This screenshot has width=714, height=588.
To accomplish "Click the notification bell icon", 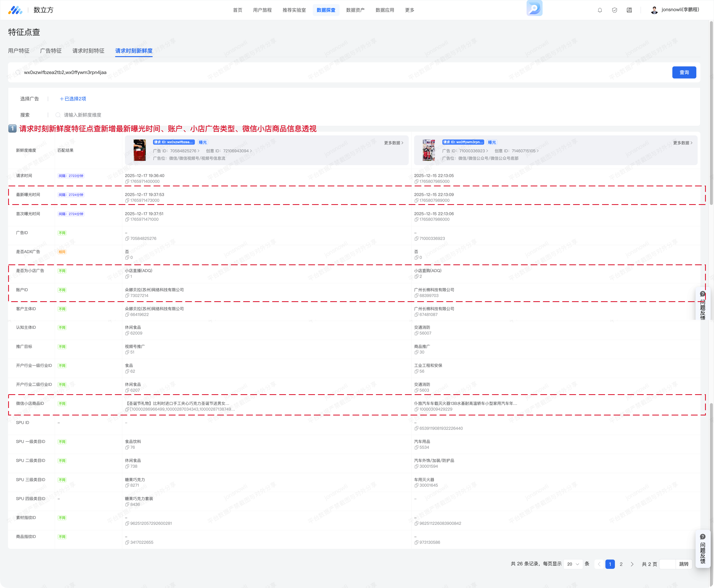I will click(600, 10).
